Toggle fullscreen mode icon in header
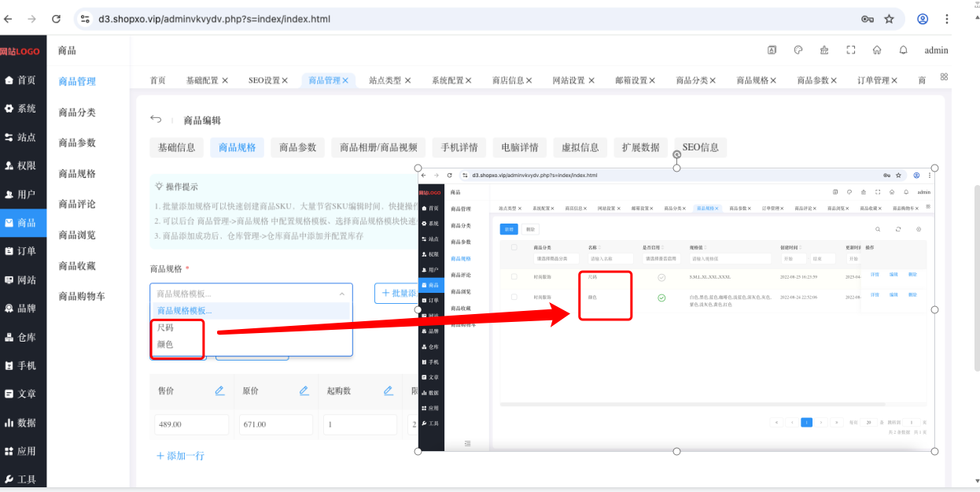The width and height of the screenshot is (980, 492). (851, 50)
